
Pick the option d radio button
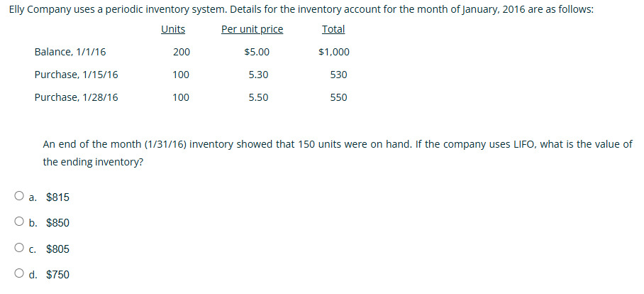19,273
